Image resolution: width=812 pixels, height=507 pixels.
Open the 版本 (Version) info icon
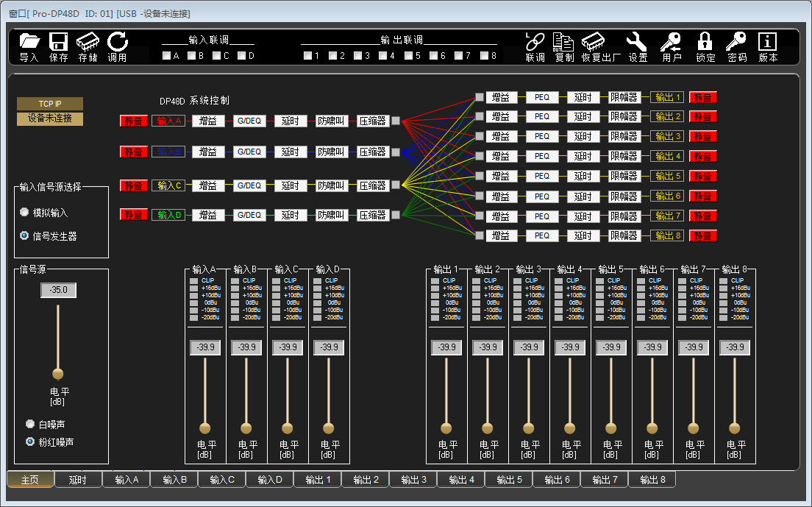click(x=767, y=41)
